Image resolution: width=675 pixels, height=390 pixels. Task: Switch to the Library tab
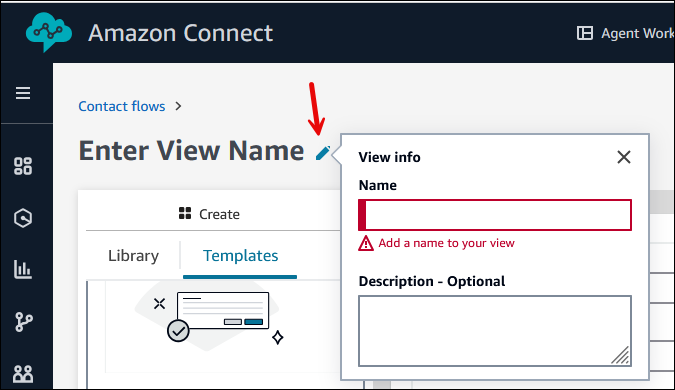tap(133, 256)
